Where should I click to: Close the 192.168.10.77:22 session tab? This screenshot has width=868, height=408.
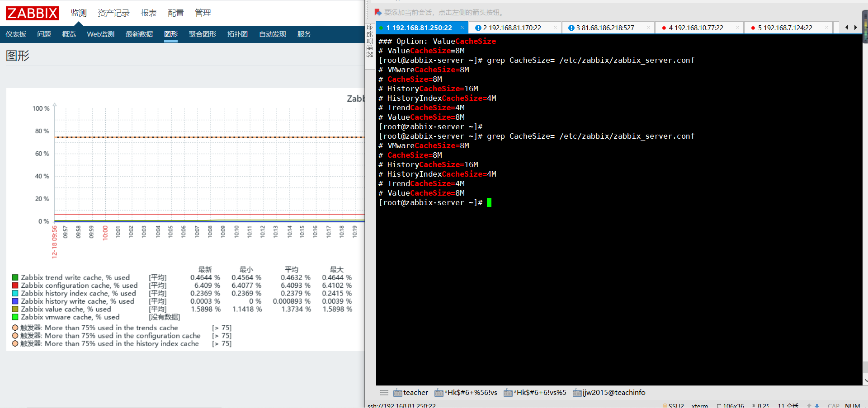(x=737, y=28)
